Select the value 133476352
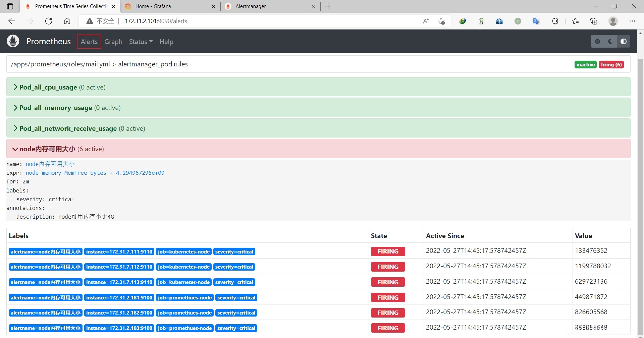Viewport: 644px width, 338px height. (x=591, y=250)
